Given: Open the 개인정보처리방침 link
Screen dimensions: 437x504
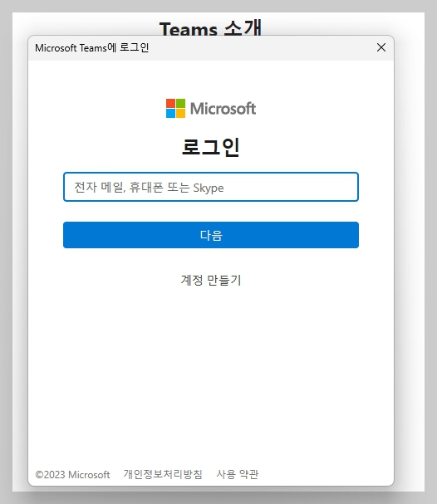Looking at the screenshot, I should (x=163, y=474).
